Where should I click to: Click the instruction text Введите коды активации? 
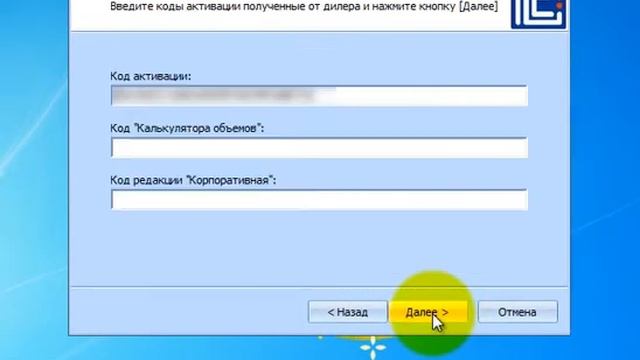pyautogui.click(x=304, y=7)
